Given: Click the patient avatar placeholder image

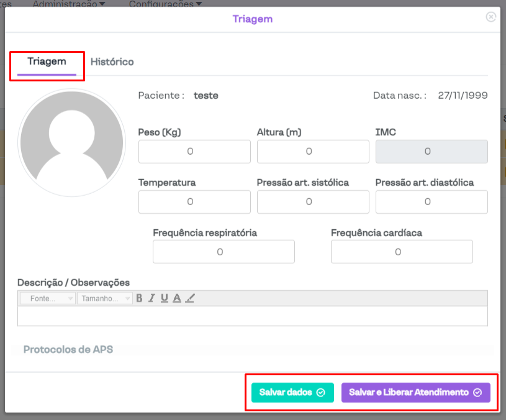Looking at the screenshot, I should tap(72, 142).
